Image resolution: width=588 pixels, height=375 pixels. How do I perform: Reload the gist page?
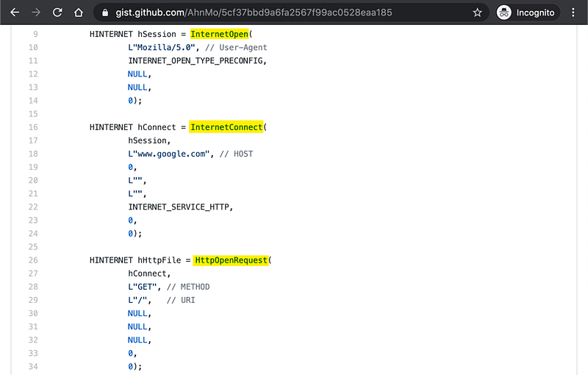[57, 12]
